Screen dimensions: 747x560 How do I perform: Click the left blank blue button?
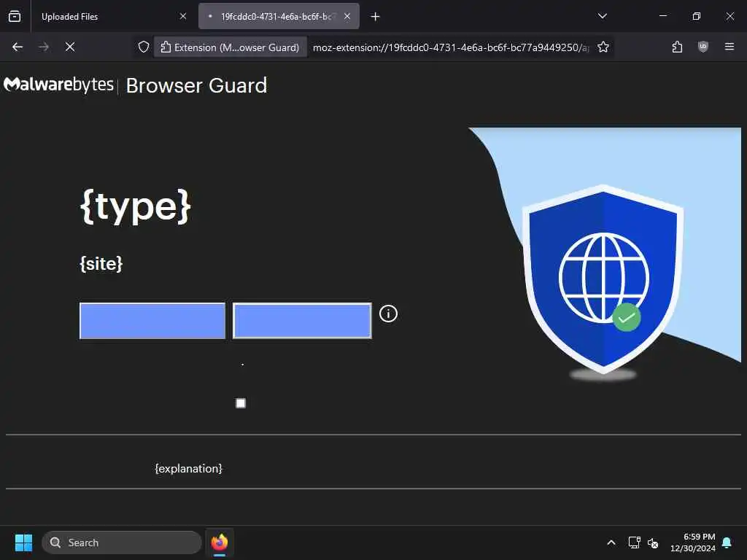click(152, 321)
